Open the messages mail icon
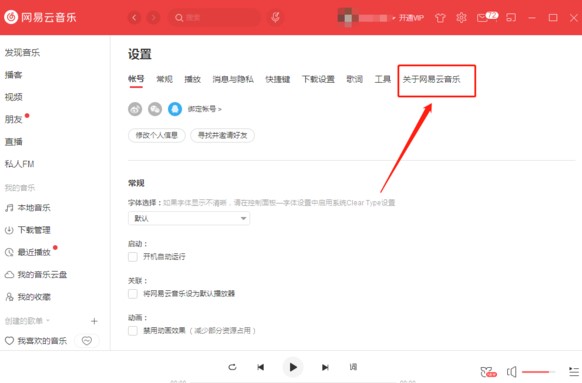The image size is (582, 383). tap(483, 18)
